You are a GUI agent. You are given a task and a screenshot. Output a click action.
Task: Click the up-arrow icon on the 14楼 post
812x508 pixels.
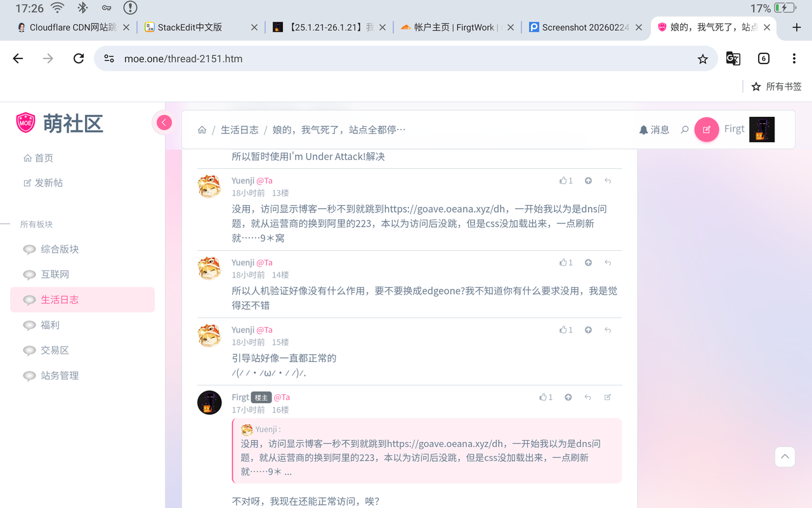point(588,263)
